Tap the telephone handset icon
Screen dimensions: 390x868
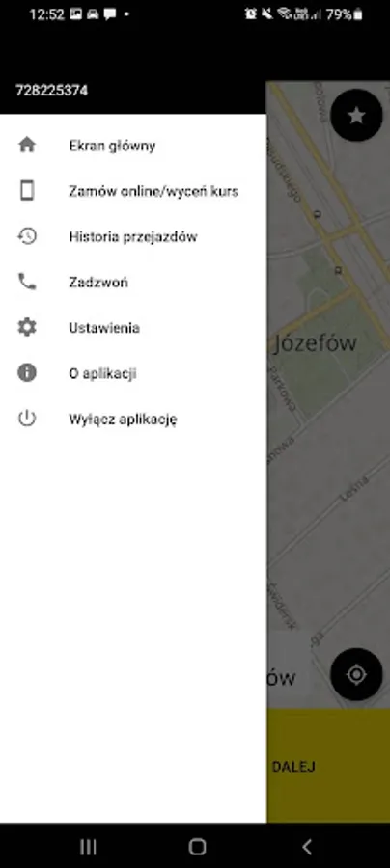pyautogui.click(x=27, y=282)
